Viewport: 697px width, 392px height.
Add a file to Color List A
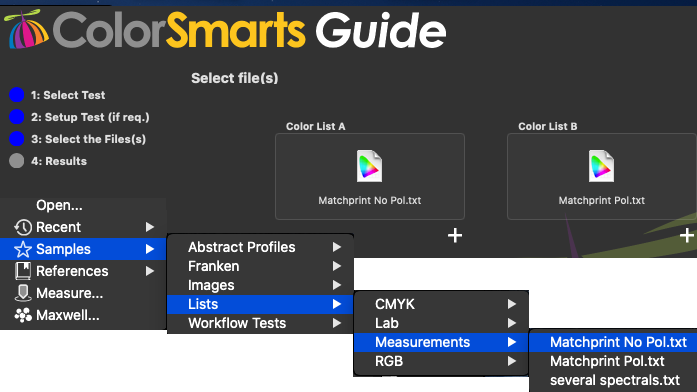tap(455, 236)
